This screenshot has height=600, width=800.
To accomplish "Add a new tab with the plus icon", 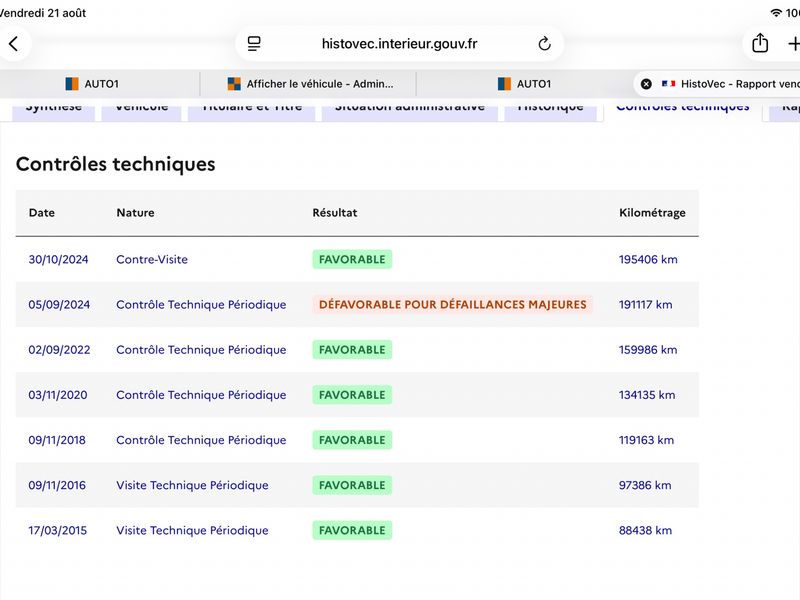I will tap(793, 44).
